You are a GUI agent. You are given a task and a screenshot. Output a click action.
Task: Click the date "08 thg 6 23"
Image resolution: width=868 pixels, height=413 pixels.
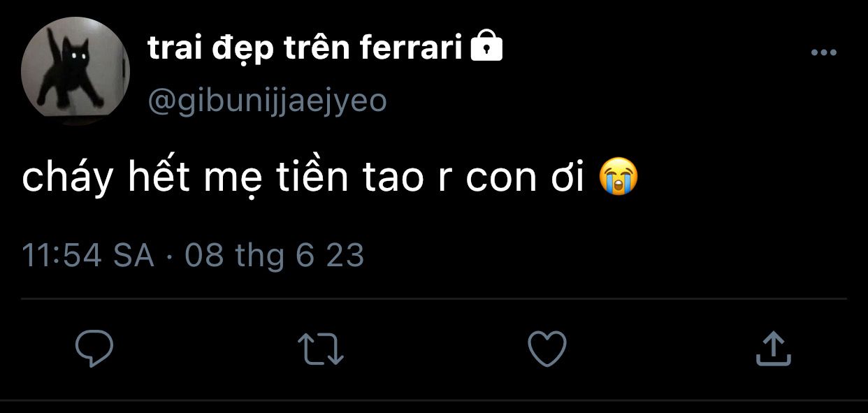coord(275,256)
